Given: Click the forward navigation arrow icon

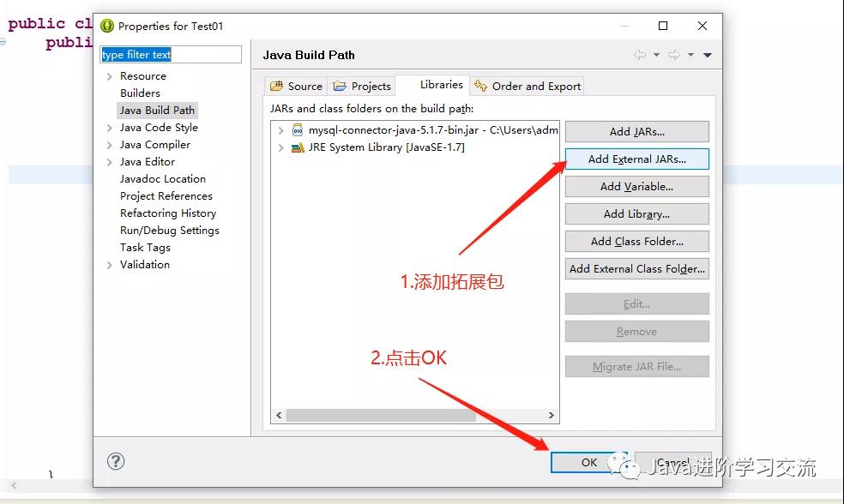Looking at the screenshot, I should click(x=674, y=55).
